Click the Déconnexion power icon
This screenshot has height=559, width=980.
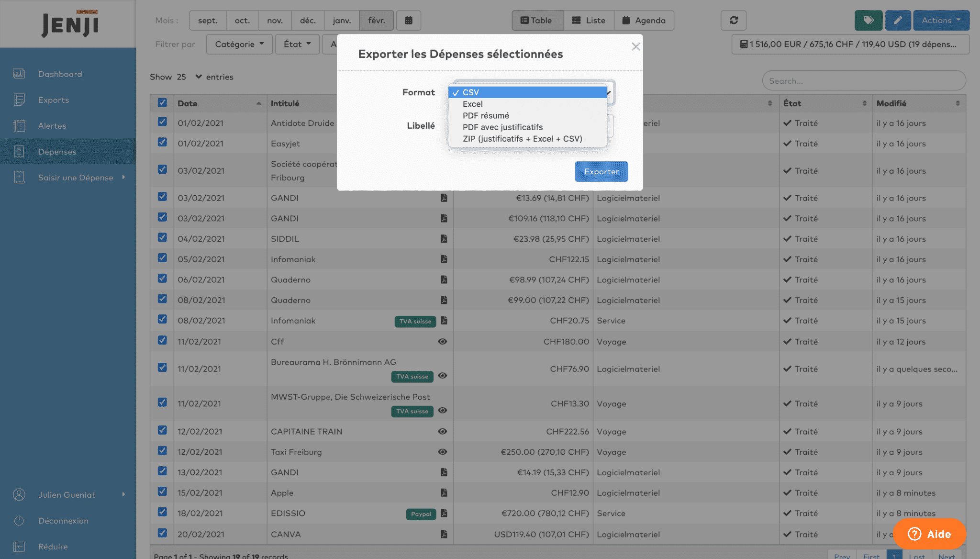pyautogui.click(x=19, y=521)
